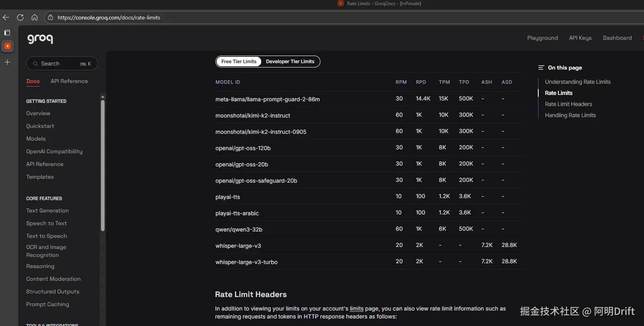This screenshot has height=326, width=644.
Task: Click the site info lock icon
Action: click(x=50, y=17)
